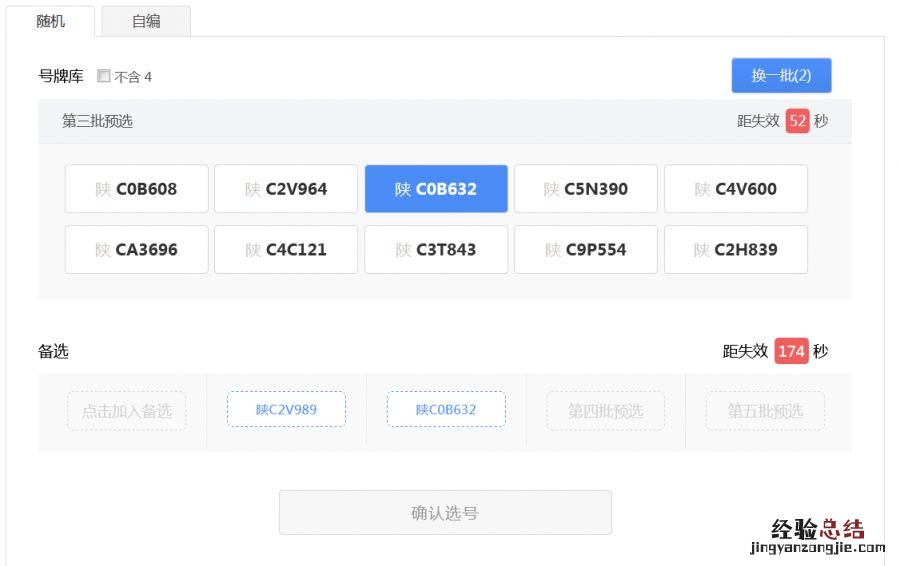Image resolution: width=900 pixels, height=566 pixels.
Task: Choose plate 陕 C2V964
Action: 286,189
